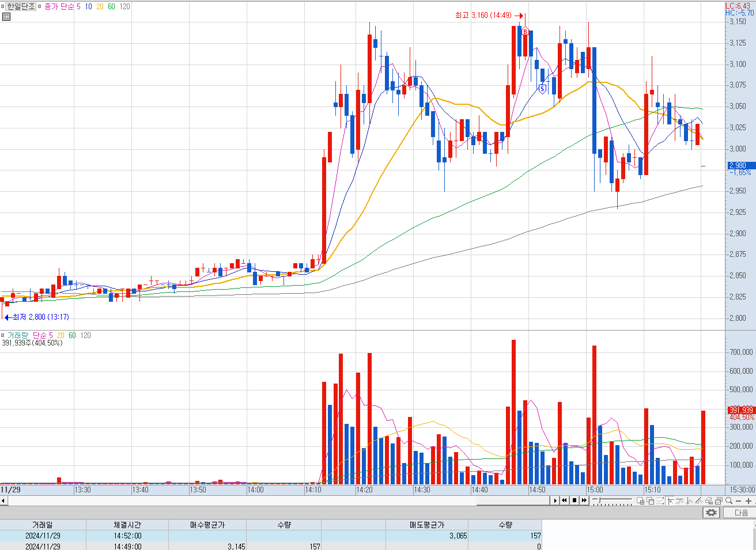Click the 20-period moving average label in price chart

tap(100, 6)
